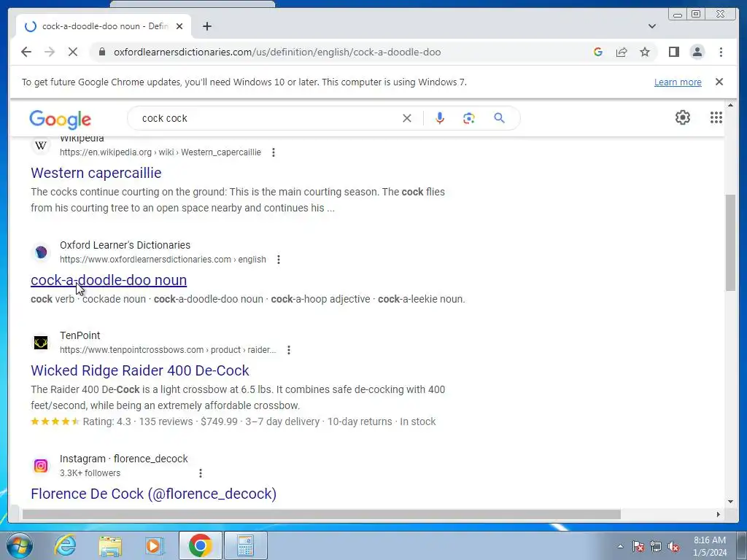The width and height of the screenshot is (747, 560).
Task: Show hidden system tray icons
Action: 620,546
